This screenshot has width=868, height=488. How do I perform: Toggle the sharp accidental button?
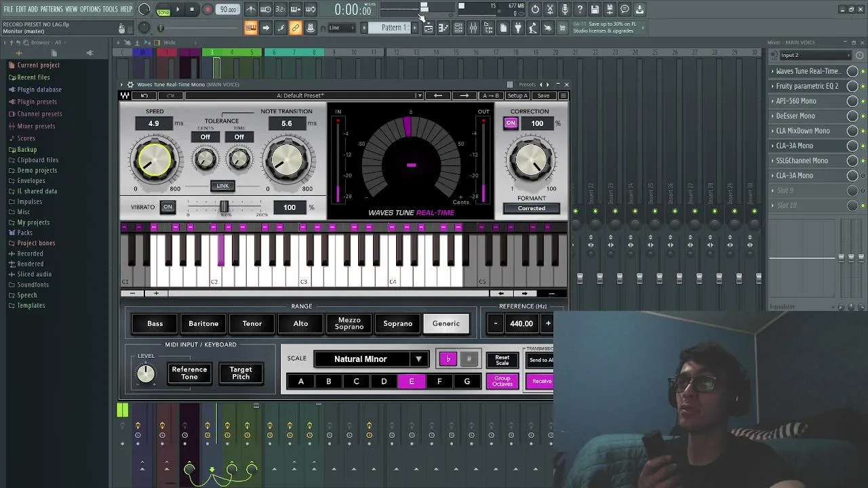coord(469,359)
